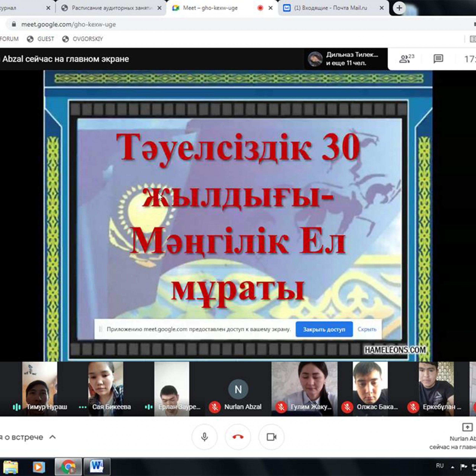
Task: Toggle the camera button
Action: (x=271, y=437)
